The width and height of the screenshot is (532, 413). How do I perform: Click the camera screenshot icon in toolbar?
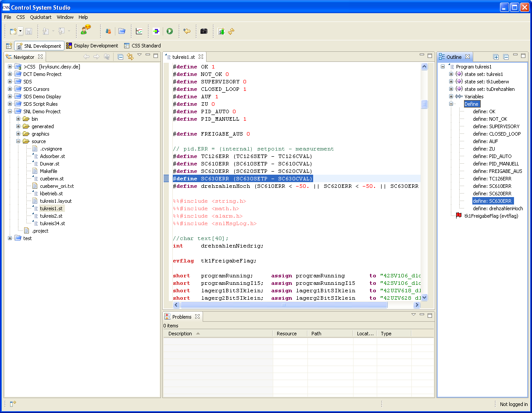(204, 31)
